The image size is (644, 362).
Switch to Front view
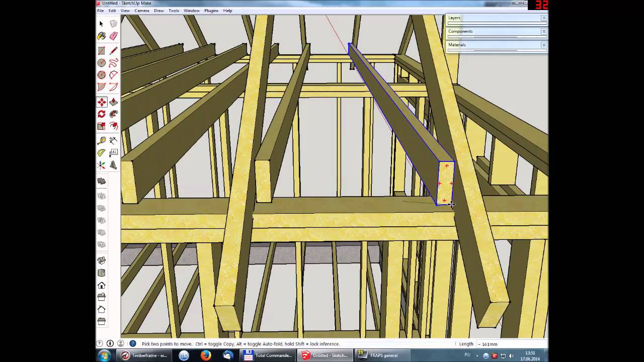pyautogui.click(x=101, y=285)
